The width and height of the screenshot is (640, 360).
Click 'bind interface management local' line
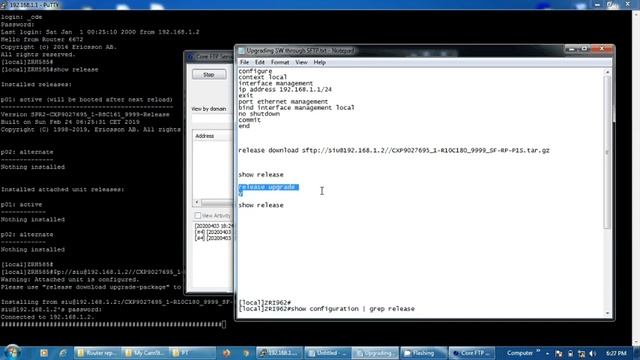(296, 108)
